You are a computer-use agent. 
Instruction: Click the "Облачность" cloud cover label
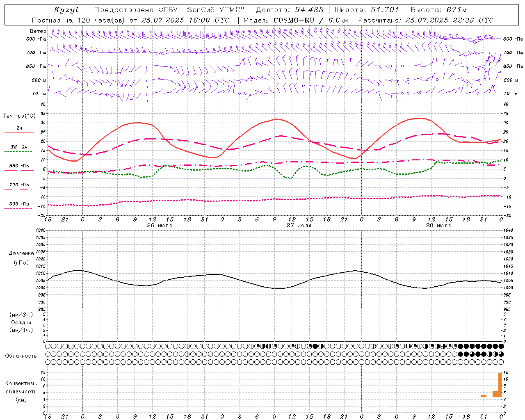[21, 356]
